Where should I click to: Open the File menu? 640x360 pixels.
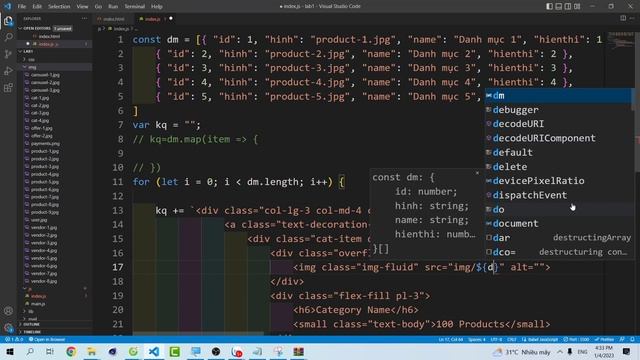coord(22,7)
